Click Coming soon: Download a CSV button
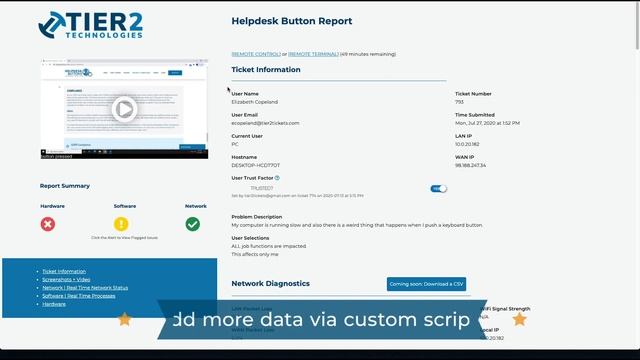This screenshot has height=360, width=640. tap(427, 284)
